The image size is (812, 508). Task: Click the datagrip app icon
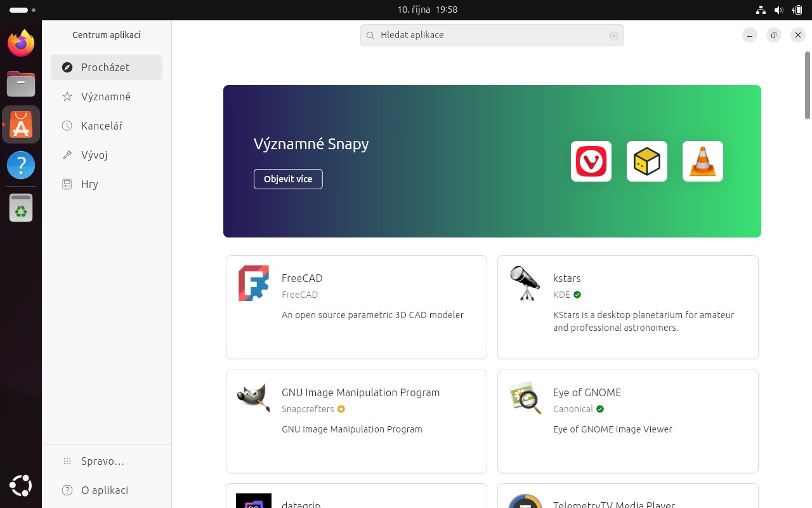(x=254, y=501)
